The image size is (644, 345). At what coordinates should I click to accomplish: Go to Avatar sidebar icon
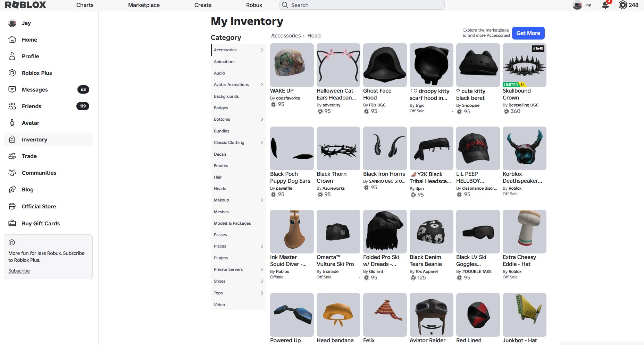(12, 123)
